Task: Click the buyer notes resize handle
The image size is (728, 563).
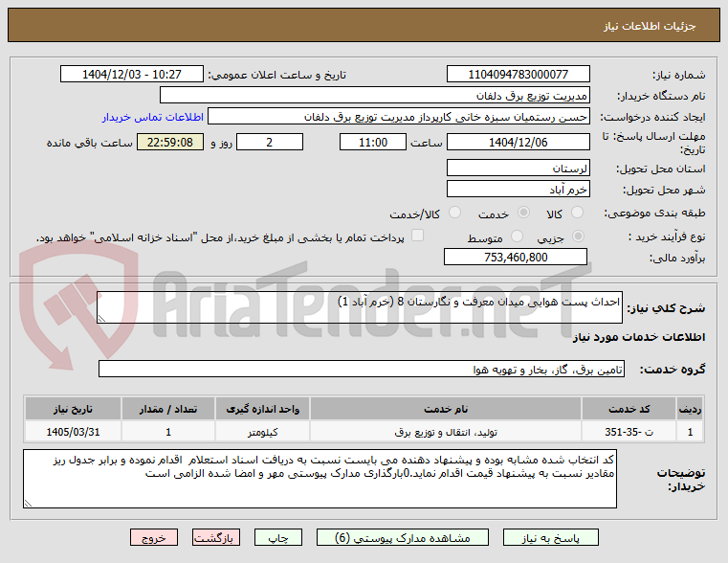Action: coord(29,503)
